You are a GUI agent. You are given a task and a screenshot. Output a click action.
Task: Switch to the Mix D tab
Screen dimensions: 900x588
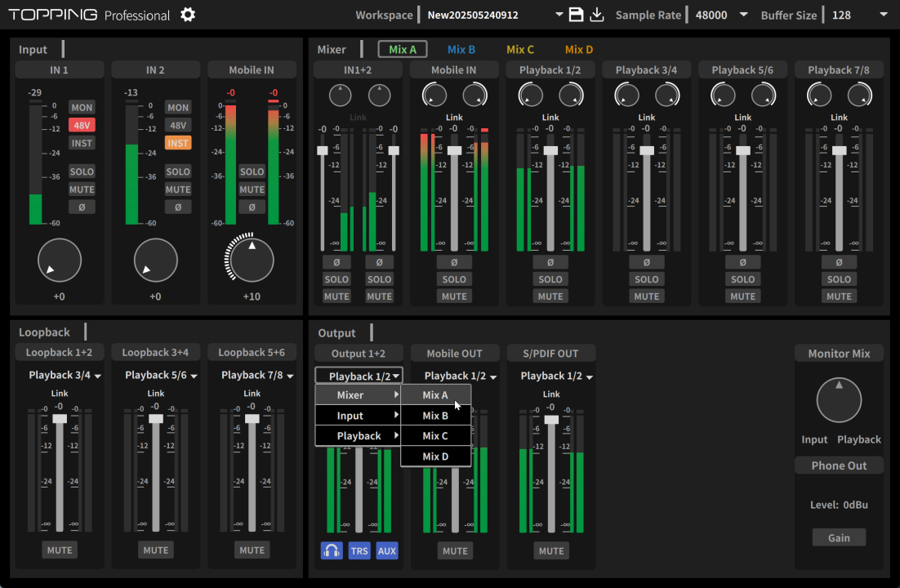[x=578, y=49]
